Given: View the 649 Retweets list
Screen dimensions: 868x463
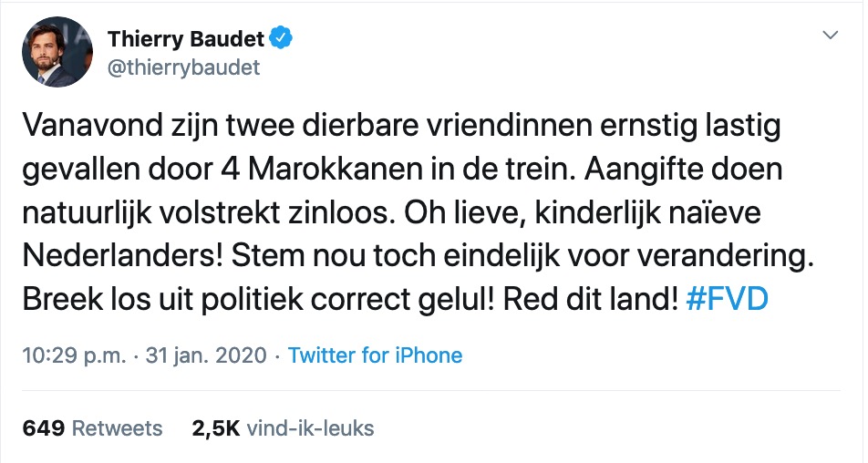Looking at the screenshot, I should click(92, 428).
